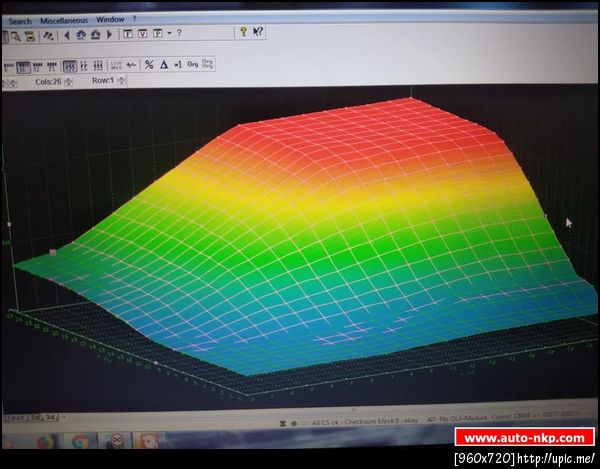
Task: Show differences as percent with % icon
Action: click(x=149, y=65)
